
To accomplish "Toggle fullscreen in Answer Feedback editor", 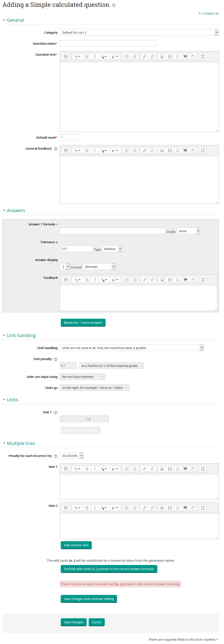I will [203, 280].
